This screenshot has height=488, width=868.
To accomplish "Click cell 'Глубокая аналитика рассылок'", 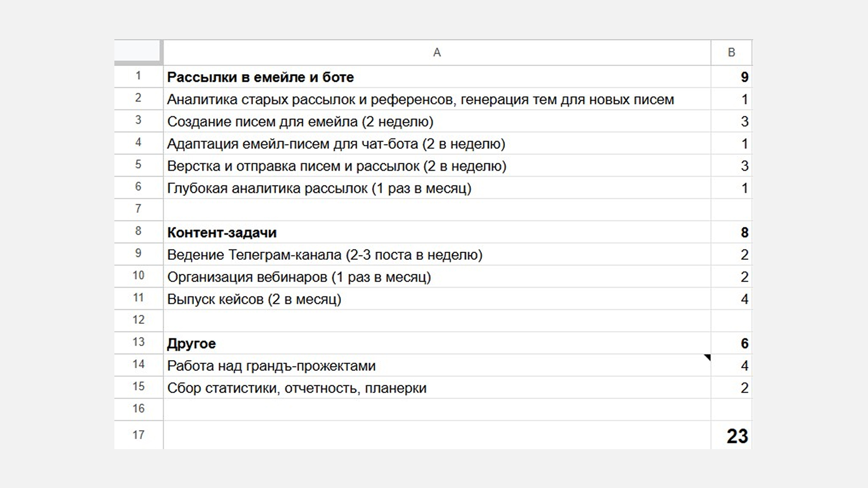I will pyautogui.click(x=437, y=188).
